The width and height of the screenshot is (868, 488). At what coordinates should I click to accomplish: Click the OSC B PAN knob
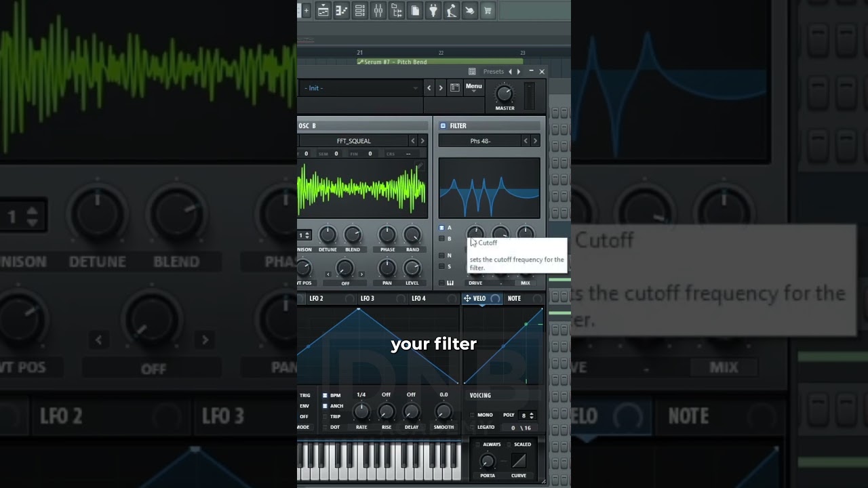point(387,268)
